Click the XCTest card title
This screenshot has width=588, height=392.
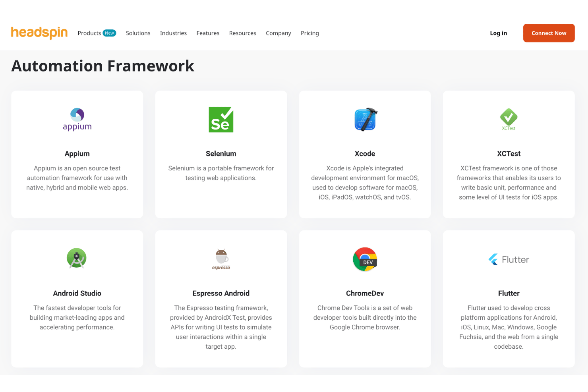coord(509,154)
